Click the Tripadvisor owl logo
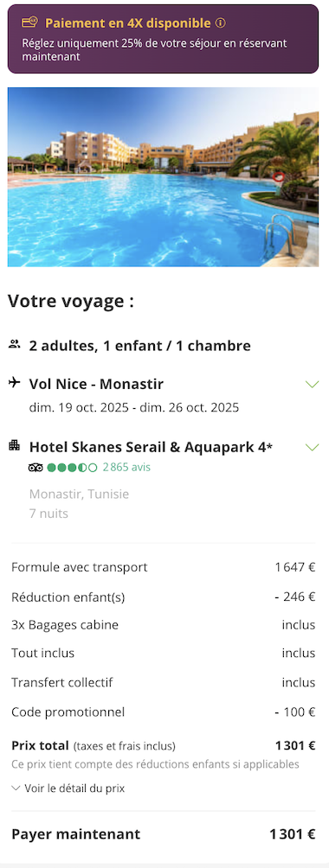 [x=35, y=468]
